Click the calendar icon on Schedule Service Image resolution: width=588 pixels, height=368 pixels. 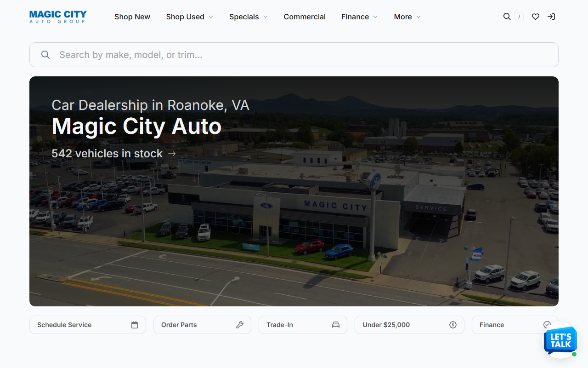[135, 325]
